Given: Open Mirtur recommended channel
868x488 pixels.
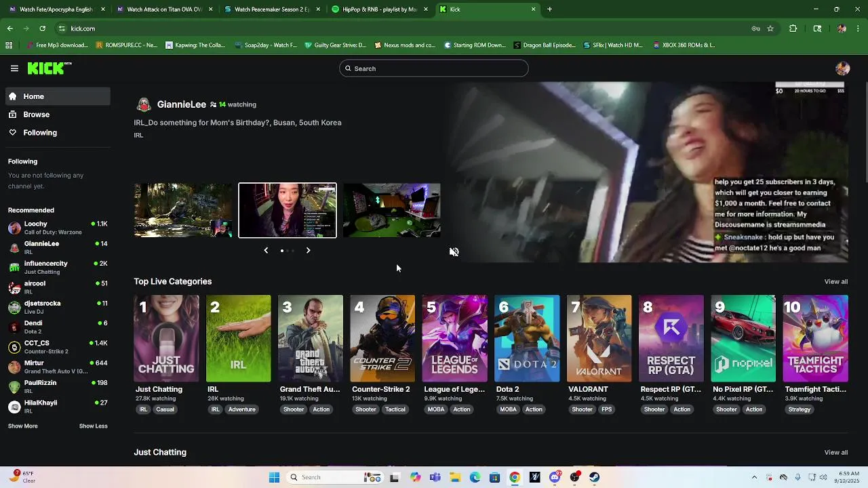Looking at the screenshot, I should [58, 367].
